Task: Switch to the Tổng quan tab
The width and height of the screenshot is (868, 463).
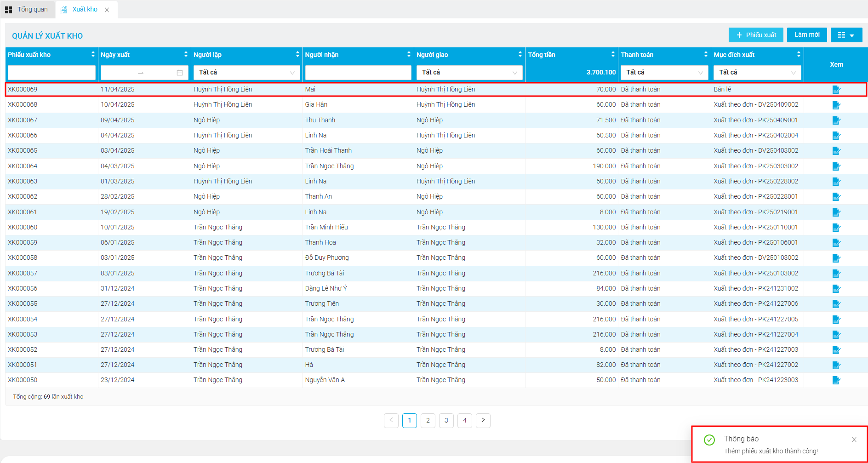Action: point(27,9)
